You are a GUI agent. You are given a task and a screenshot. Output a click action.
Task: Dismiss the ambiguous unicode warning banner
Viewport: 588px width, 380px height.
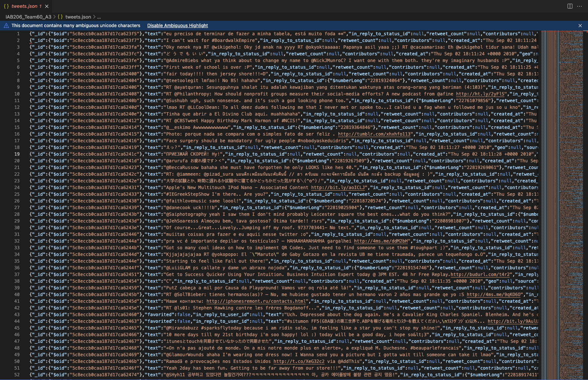[x=580, y=26]
